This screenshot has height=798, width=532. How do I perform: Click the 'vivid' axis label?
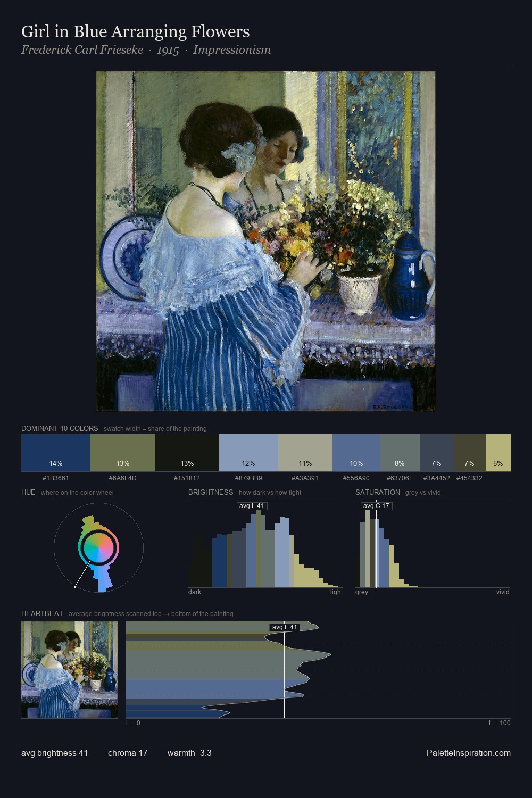pyautogui.click(x=503, y=592)
